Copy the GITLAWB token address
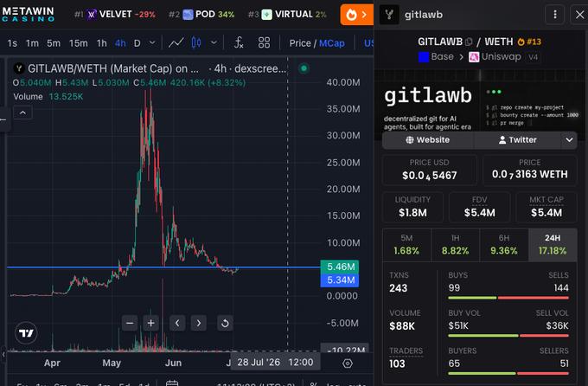Screen dimensions: 588x386 point(469,42)
